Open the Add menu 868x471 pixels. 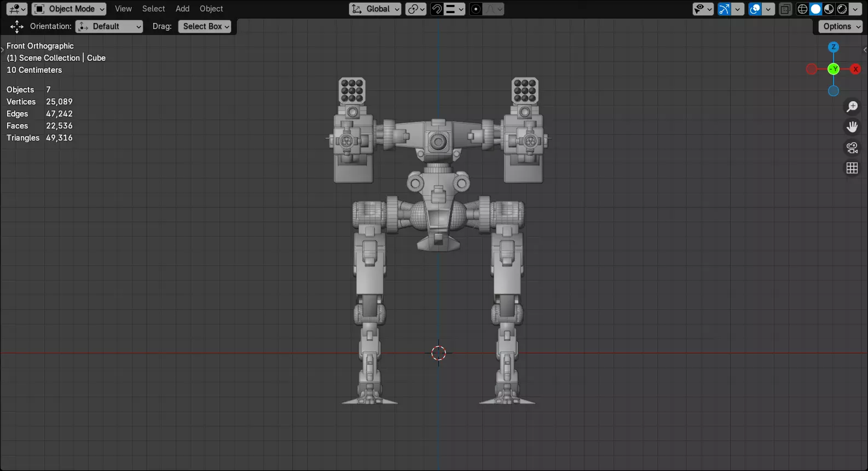pyautogui.click(x=182, y=9)
